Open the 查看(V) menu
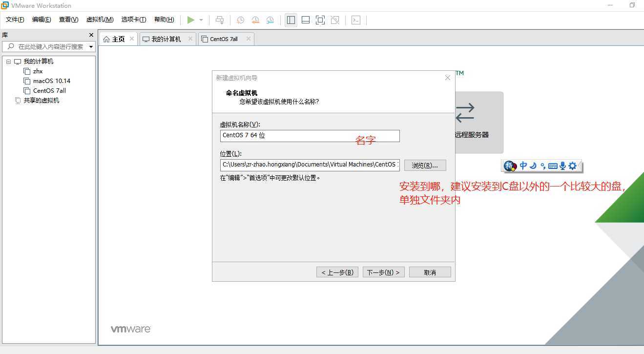Image resolution: width=644 pixels, height=354 pixels. pyautogui.click(x=68, y=20)
